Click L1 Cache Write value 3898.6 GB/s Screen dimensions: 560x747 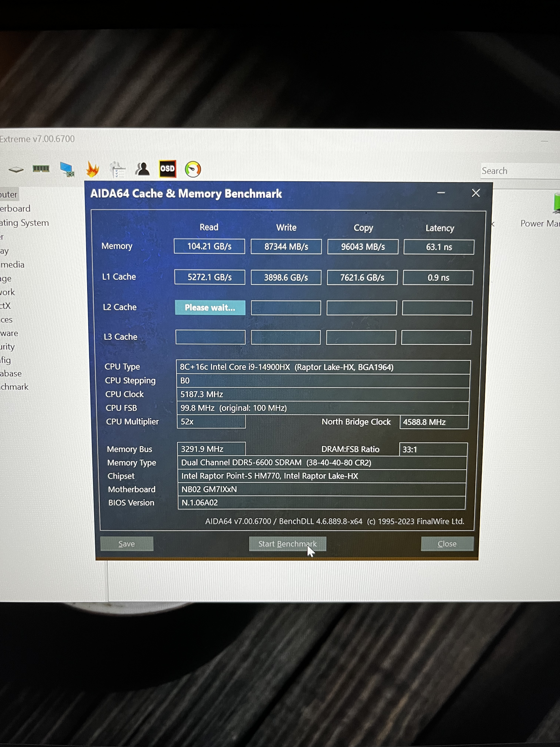(x=286, y=278)
